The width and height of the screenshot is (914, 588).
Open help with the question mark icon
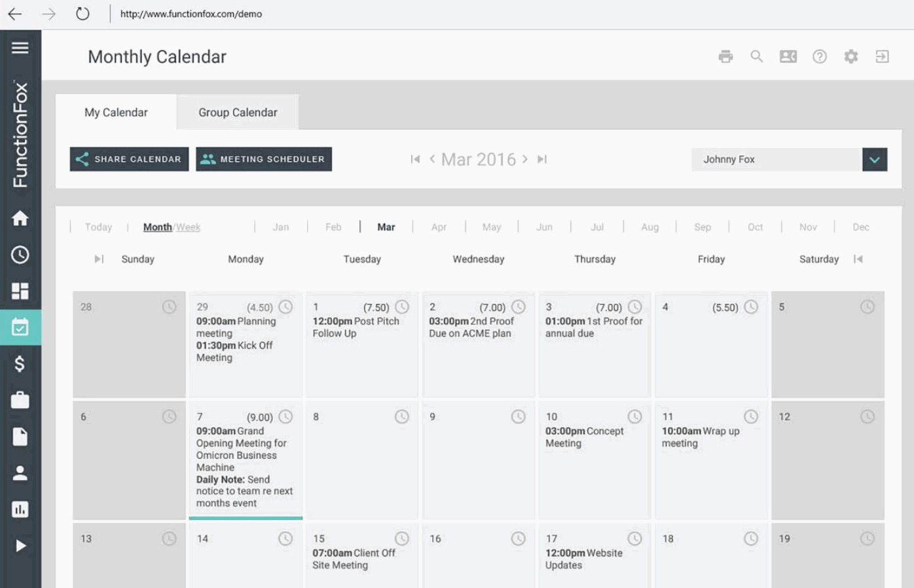click(820, 56)
